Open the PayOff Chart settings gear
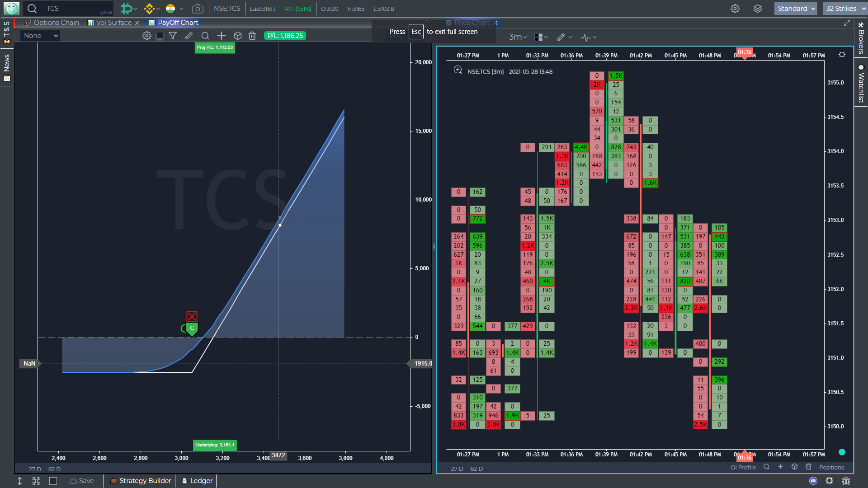This screenshot has height=488, width=868. point(147,36)
